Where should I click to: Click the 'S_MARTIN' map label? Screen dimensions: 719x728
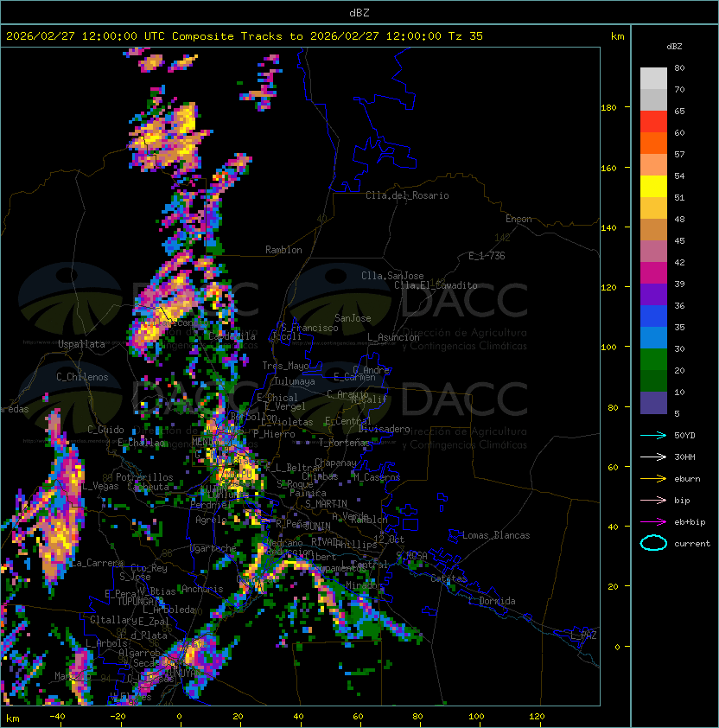326,504
